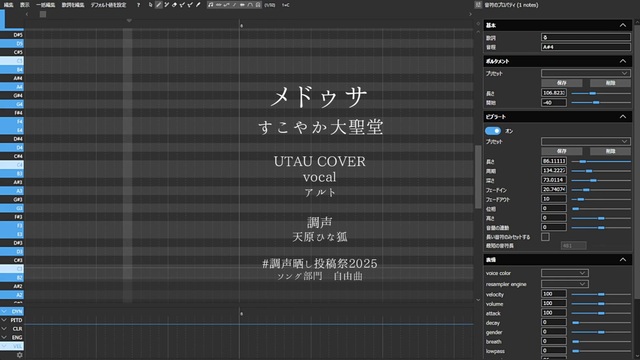The height and width of the screenshot is (360, 640).
Task: Select the cursor selection tool
Action: coord(150,5)
